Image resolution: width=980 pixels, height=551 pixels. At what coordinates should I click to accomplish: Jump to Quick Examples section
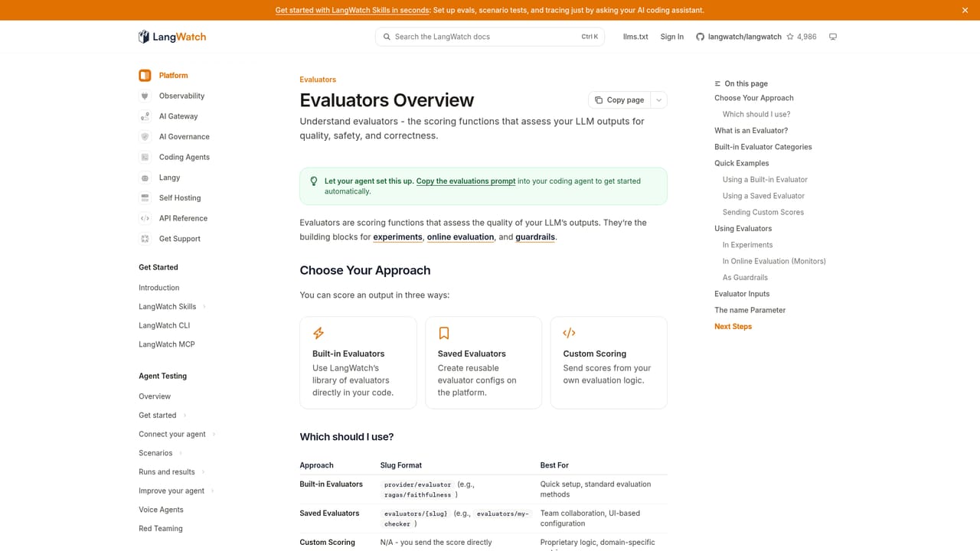(x=742, y=163)
